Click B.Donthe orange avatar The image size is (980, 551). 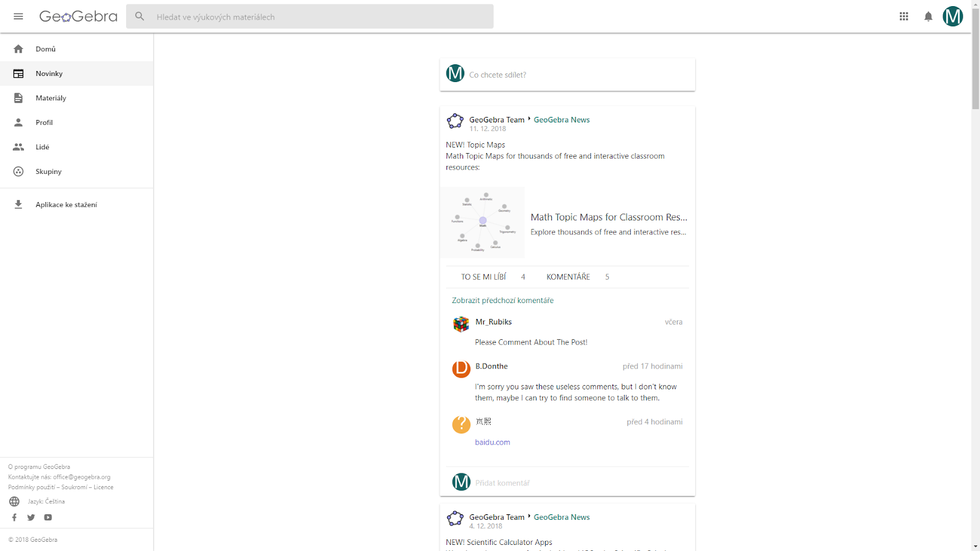pyautogui.click(x=461, y=369)
